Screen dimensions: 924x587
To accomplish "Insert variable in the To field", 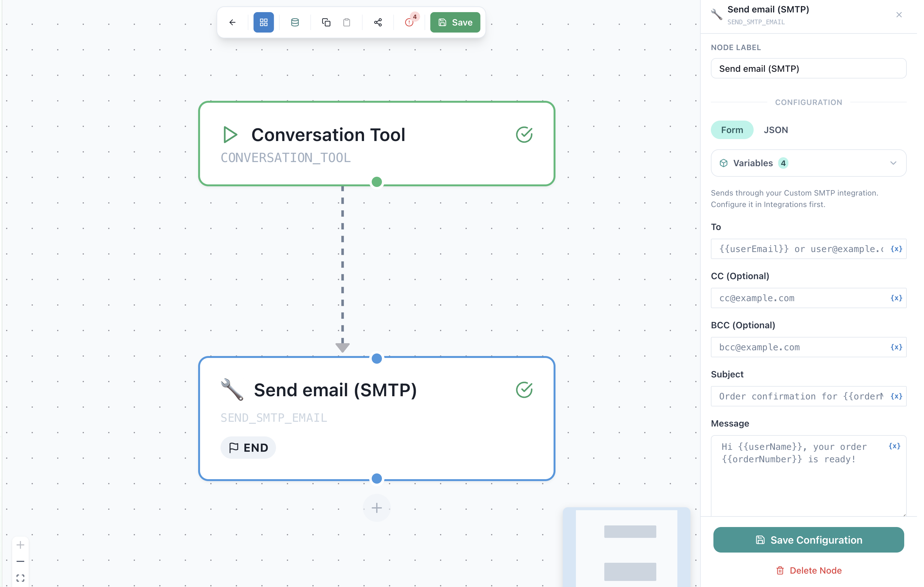I will [x=896, y=249].
